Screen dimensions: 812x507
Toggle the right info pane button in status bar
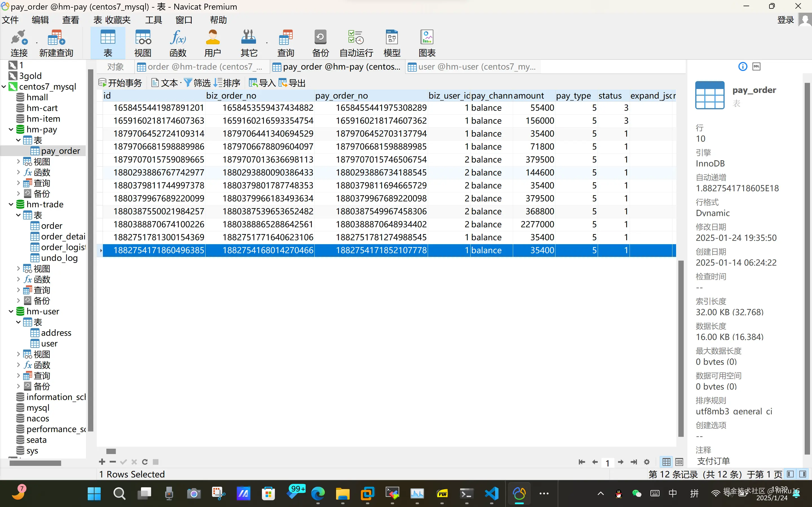point(803,474)
